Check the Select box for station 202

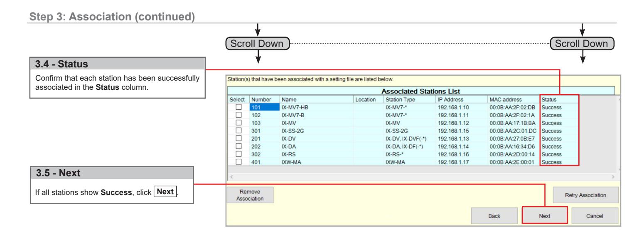coord(238,146)
